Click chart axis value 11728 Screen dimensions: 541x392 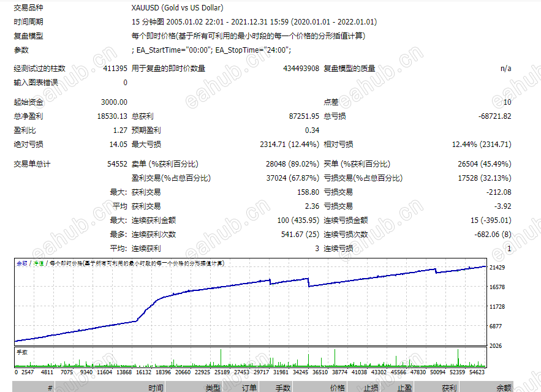click(497, 307)
